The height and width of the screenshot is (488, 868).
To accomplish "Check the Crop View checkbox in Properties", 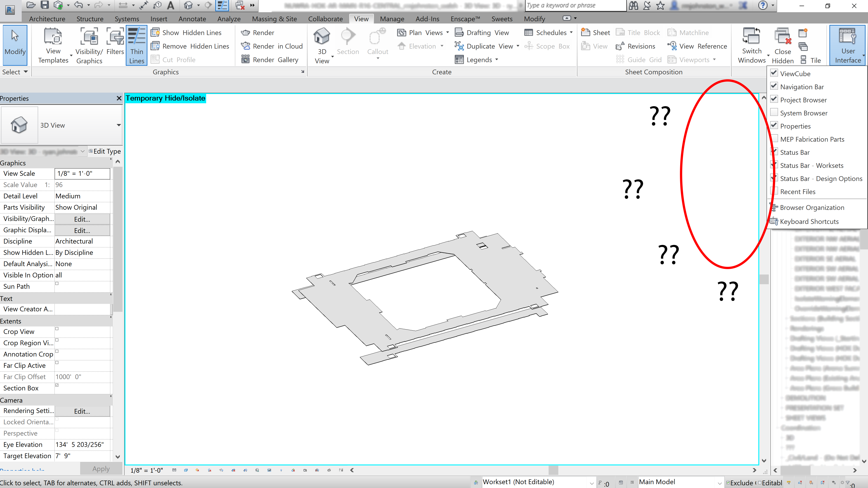I will 57,329.
